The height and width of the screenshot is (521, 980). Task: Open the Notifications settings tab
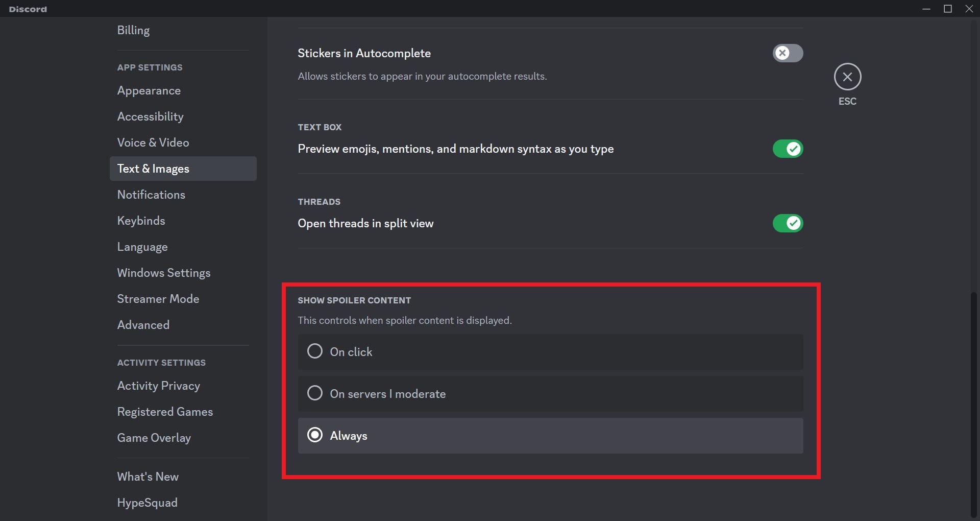coord(151,195)
